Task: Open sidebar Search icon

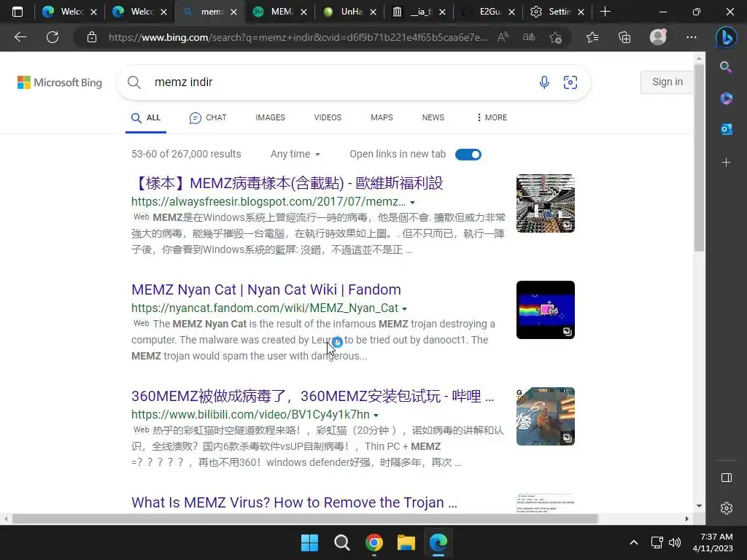Action: coord(726,67)
